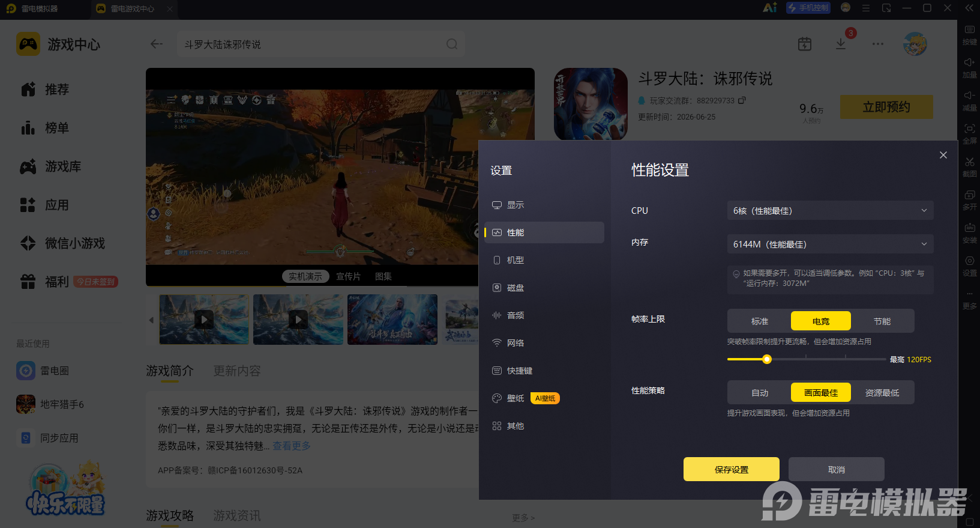This screenshot has width=980, height=528.
Task: Set frame rate cap to 电竞
Action: (821, 321)
